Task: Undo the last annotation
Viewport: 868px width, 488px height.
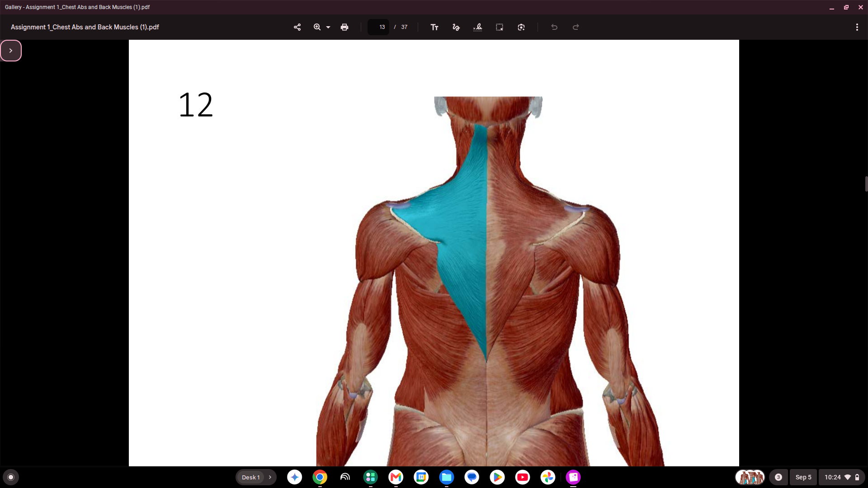Action: tap(554, 27)
